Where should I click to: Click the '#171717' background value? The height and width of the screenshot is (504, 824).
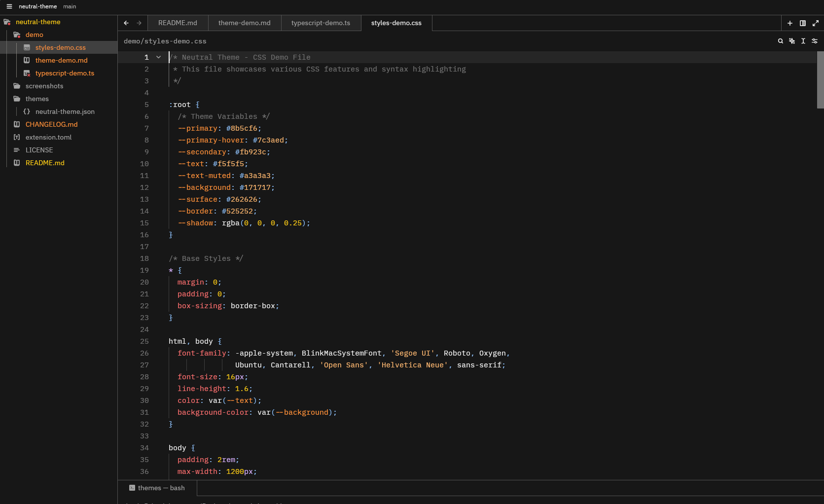(255, 187)
